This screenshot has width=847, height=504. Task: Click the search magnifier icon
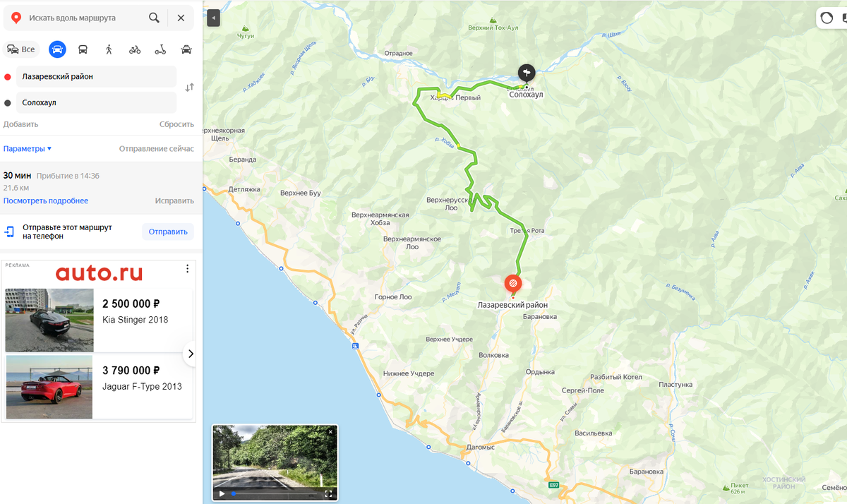click(154, 18)
